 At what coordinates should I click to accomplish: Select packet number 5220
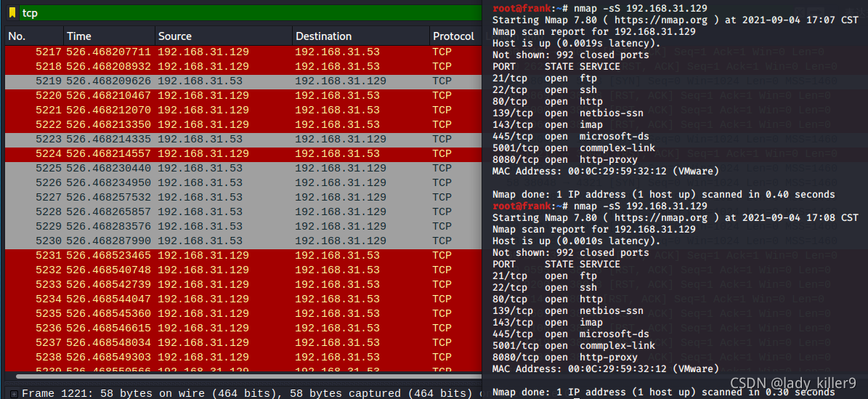click(x=243, y=95)
